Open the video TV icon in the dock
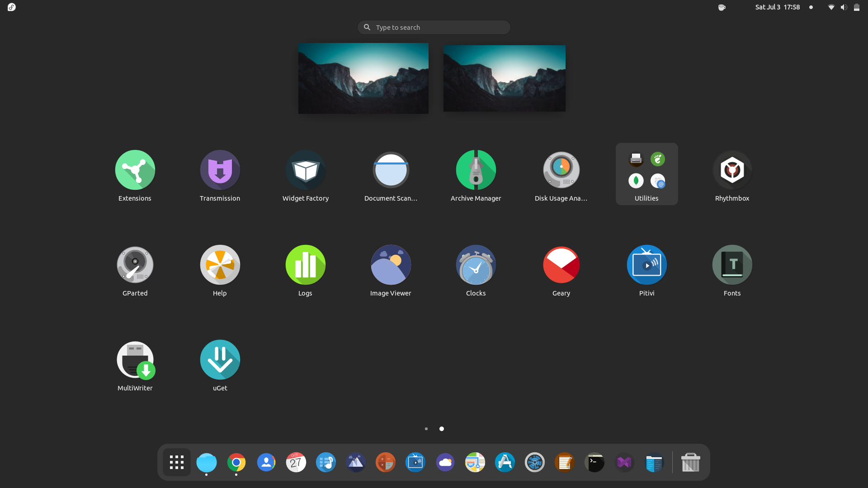Image resolution: width=868 pixels, height=488 pixels. click(x=415, y=462)
